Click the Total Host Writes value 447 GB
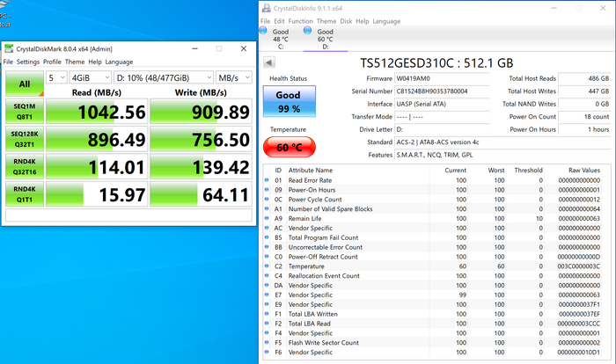616x364 pixels. point(584,91)
